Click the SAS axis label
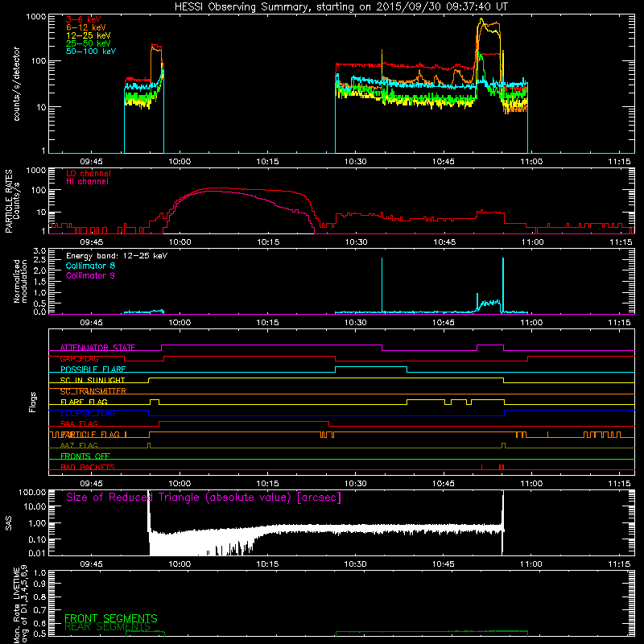The width and height of the screenshot is (644, 644). click(9, 522)
